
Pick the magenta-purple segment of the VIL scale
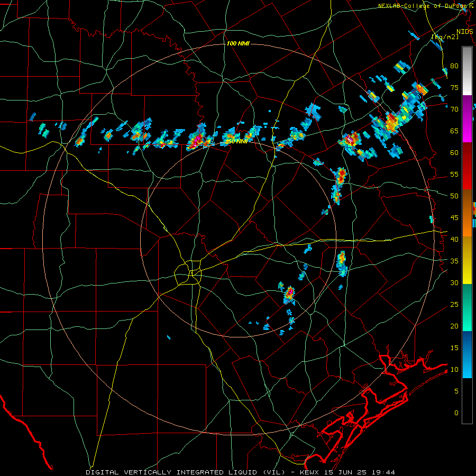coord(467,119)
